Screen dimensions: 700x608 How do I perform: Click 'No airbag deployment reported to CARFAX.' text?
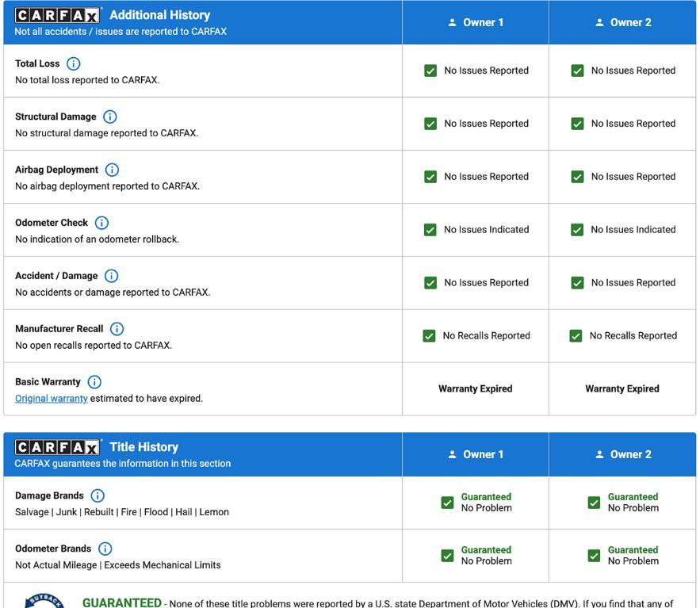click(x=108, y=186)
